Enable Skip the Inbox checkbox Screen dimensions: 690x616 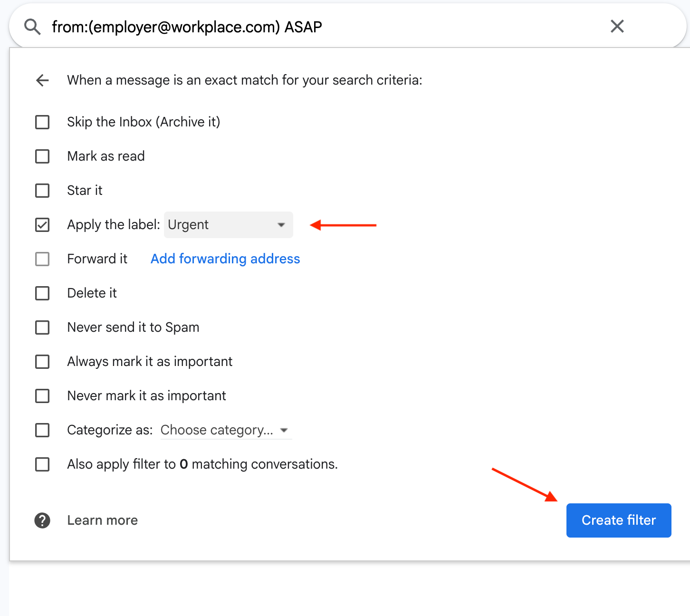[42, 122]
